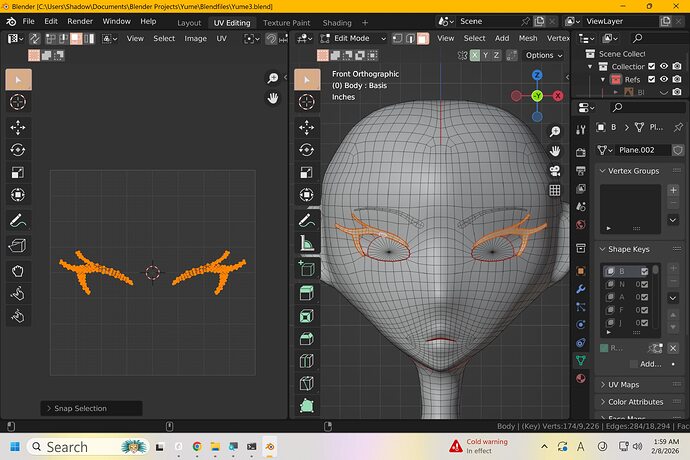The height and width of the screenshot is (460, 690).
Task: Select the Knife tool
Action: tap(307, 383)
